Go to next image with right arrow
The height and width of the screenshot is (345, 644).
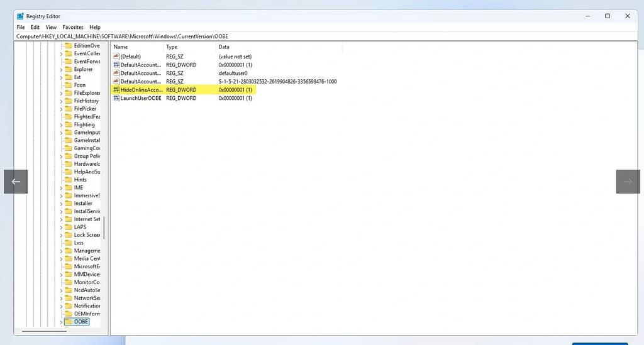(628, 182)
